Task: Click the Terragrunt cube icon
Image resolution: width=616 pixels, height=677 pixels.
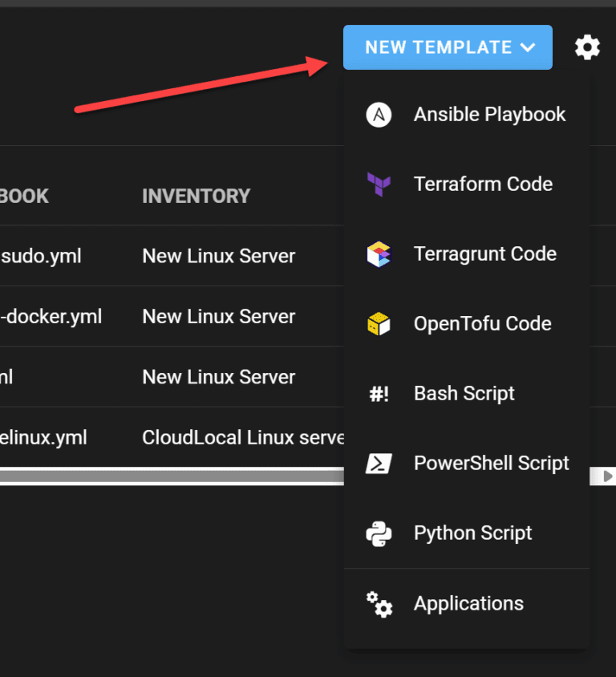Action: [379, 254]
